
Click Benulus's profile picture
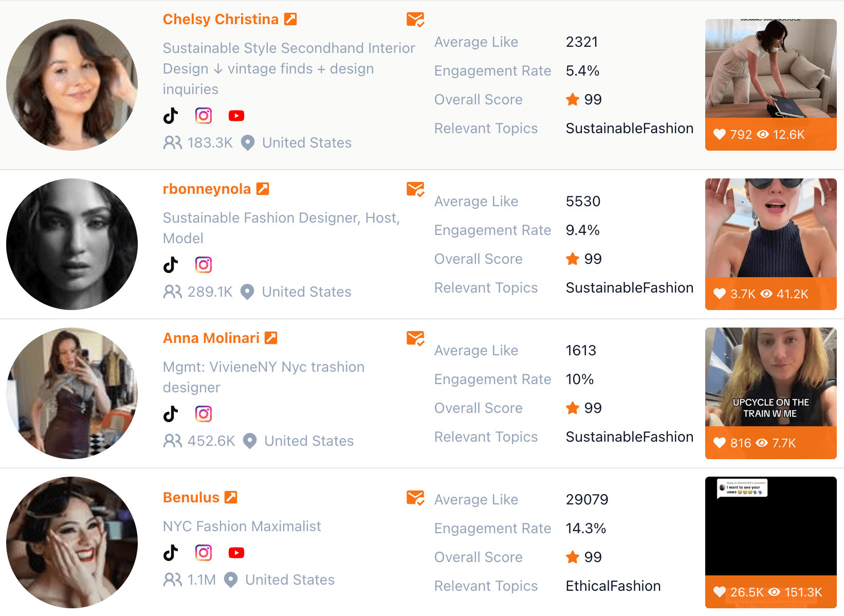click(x=72, y=542)
